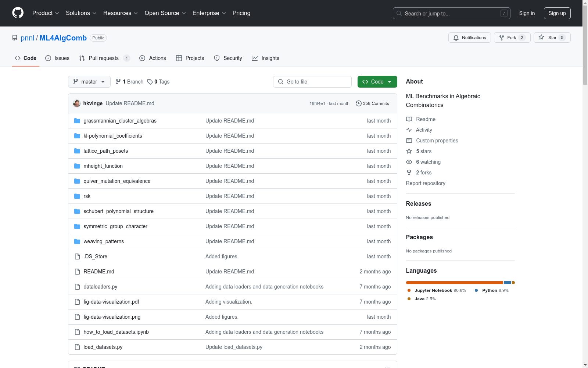This screenshot has width=588, height=368.
Task: View the Insights tab
Action: click(x=265, y=58)
